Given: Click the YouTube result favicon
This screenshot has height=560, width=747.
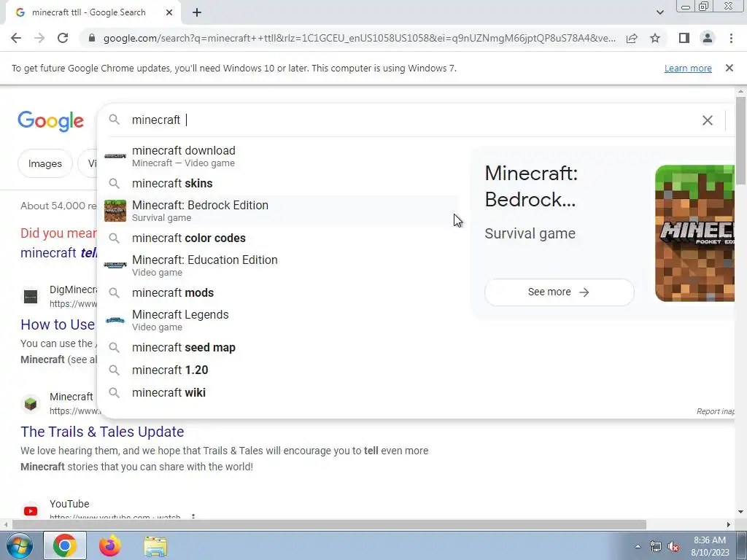Looking at the screenshot, I should click(x=31, y=511).
